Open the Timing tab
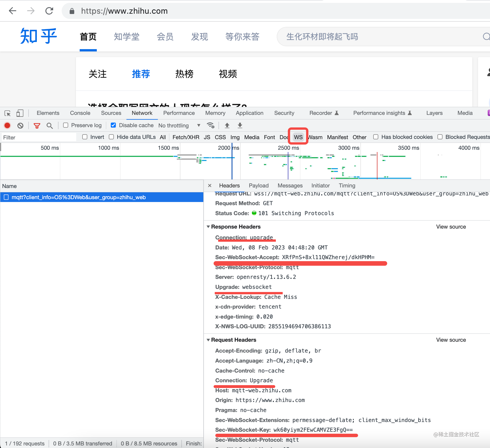This screenshot has width=490, height=448. 347,186
